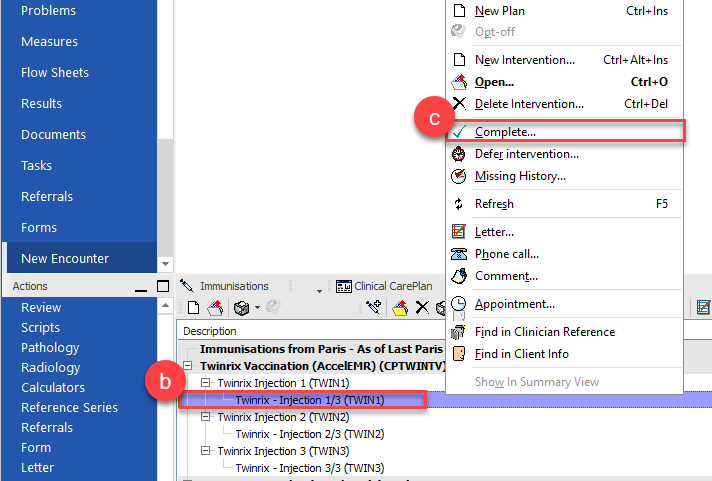Click the Client Info page icon
The width and height of the screenshot is (712, 481).
click(x=459, y=354)
